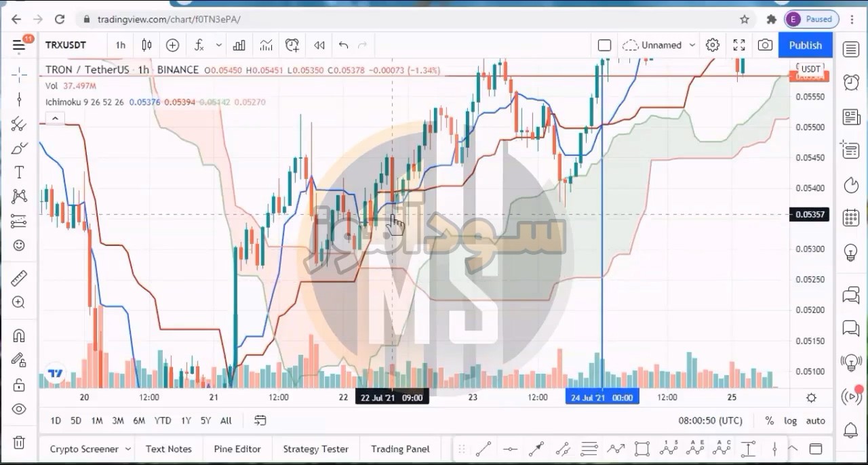Select the Text annotation tool
The width and height of the screenshot is (868, 465).
coord(19,172)
